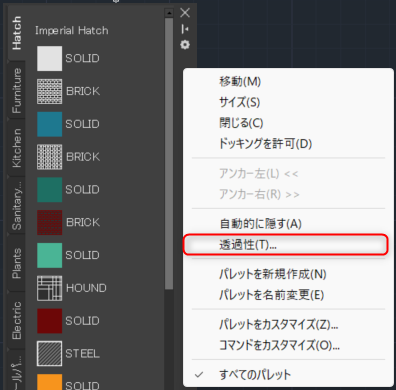Open the Furniture palette tab

(x=16, y=90)
